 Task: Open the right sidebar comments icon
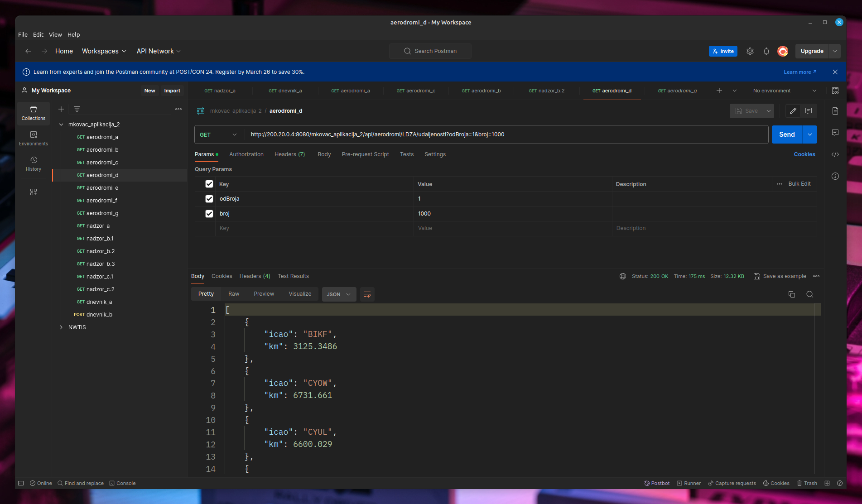pos(835,133)
